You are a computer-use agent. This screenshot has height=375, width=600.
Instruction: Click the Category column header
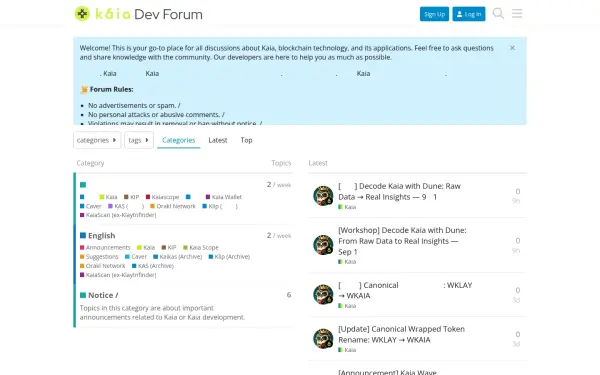[90, 163]
